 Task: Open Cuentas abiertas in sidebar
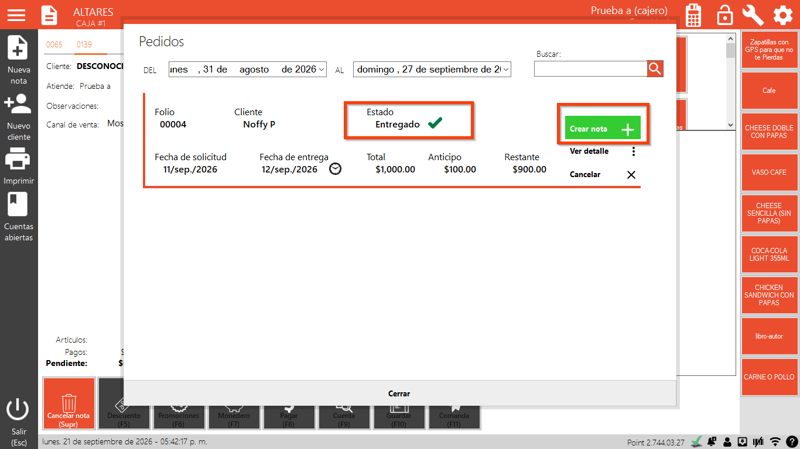click(x=18, y=217)
